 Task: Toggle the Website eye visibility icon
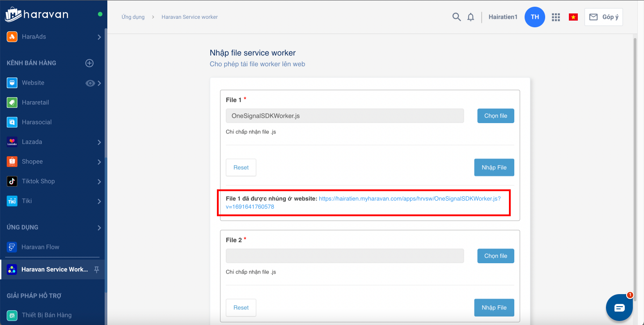pos(90,83)
